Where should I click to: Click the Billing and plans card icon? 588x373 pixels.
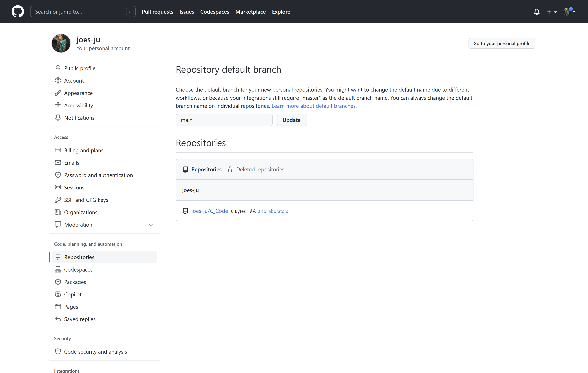click(58, 150)
